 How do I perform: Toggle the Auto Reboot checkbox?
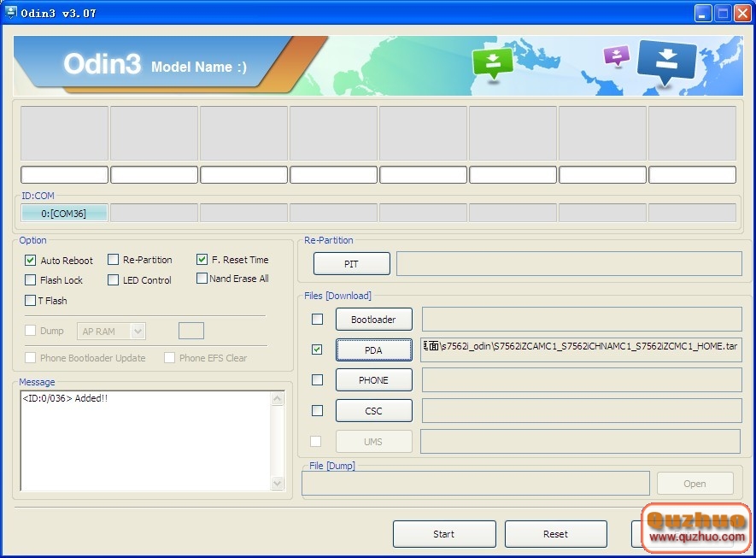pyautogui.click(x=31, y=261)
